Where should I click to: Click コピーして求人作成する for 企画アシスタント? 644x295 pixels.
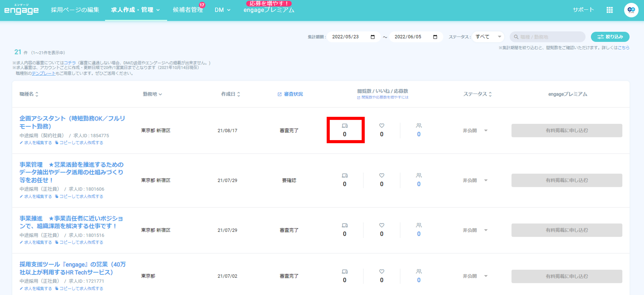tap(79, 142)
